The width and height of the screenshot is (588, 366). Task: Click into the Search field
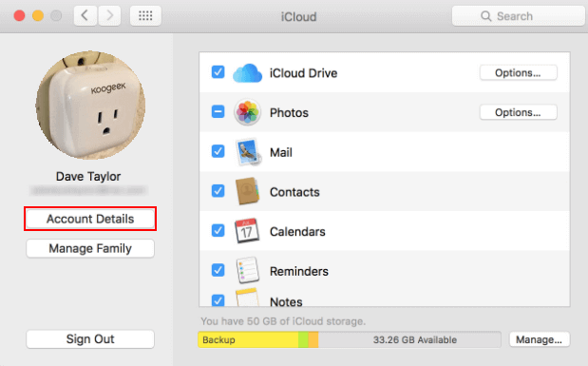coord(519,16)
